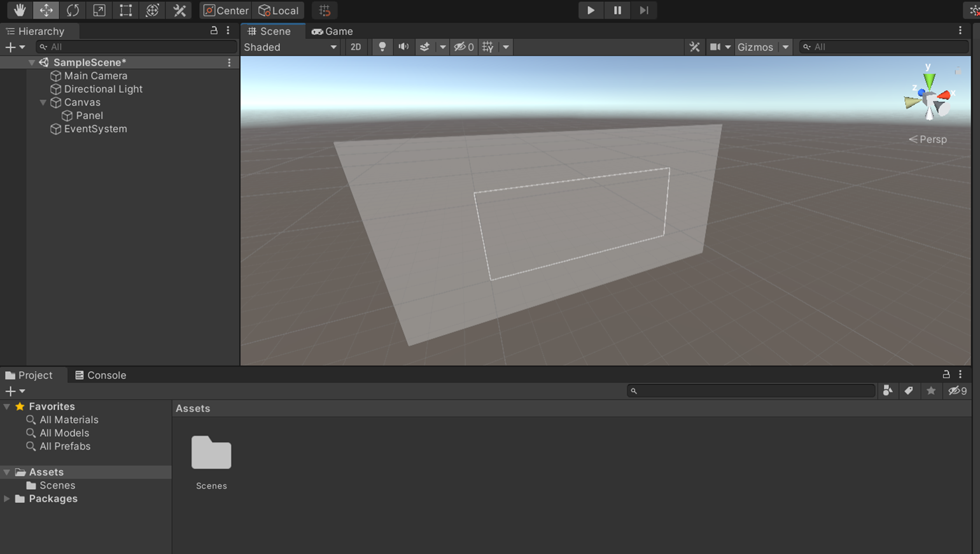Enable 2D mode in the Scene view
This screenshot has width=980, height=554.
click(x=356, y=46)
